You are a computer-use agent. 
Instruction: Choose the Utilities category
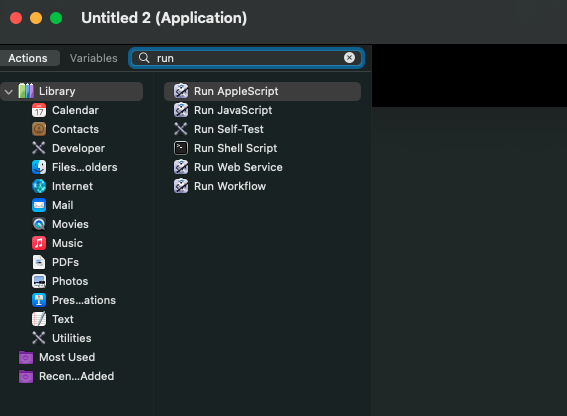pos(72,338)
